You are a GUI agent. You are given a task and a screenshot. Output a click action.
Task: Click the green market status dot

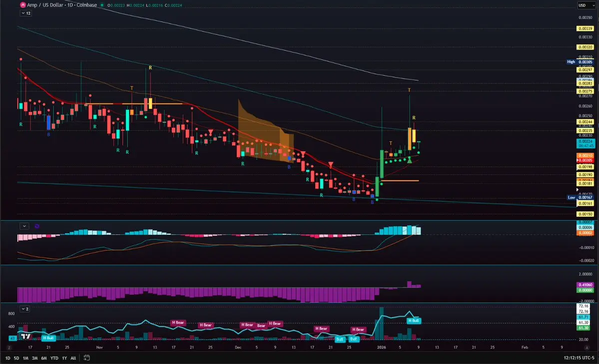102,5
